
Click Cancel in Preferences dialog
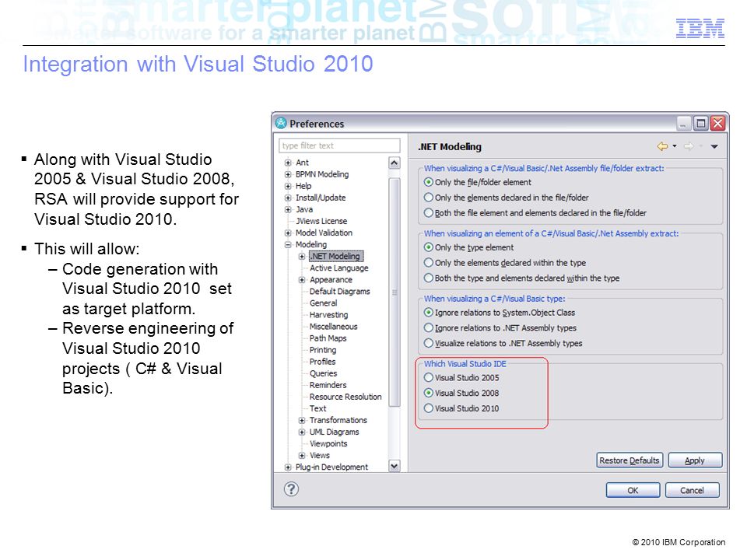coord(692,490)
